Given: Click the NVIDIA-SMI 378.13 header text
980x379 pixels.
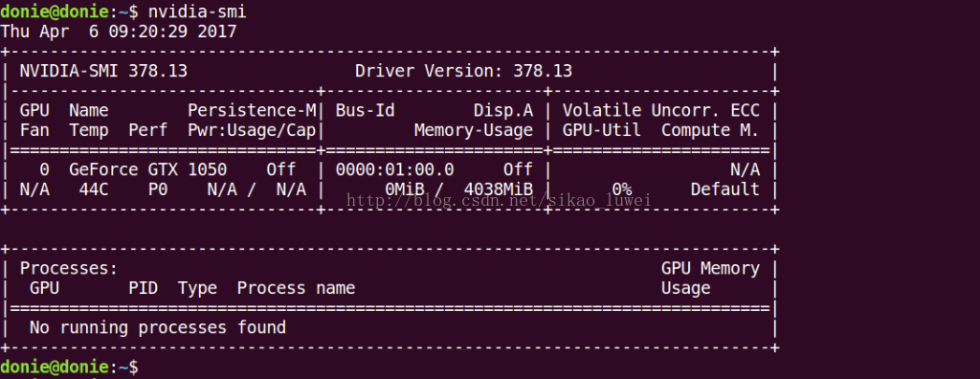Looking at the screenshot, I should coord(103,71).
